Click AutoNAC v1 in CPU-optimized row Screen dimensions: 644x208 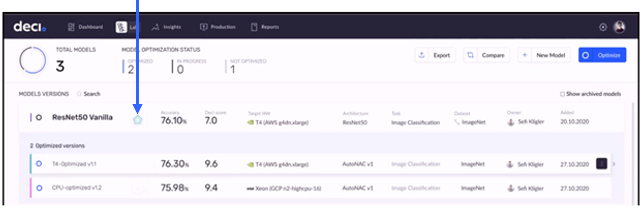[x=357, y=188]
